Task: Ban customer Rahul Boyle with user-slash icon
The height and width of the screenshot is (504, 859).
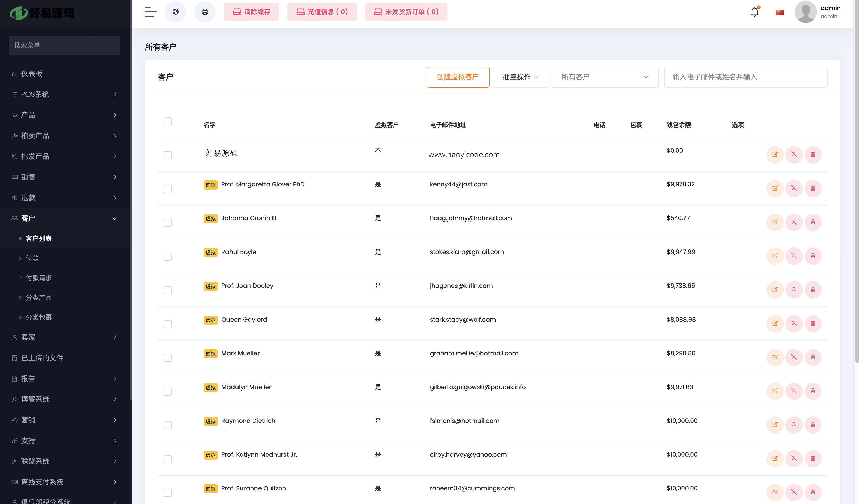Action: [794, 256]
